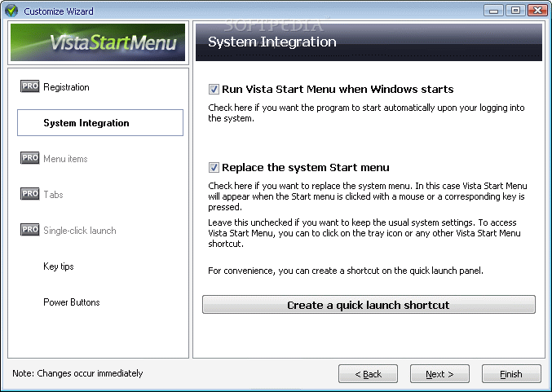The width and height of the screenshot is (552, 392).
Task: Click the paragraph starting 'Leave this unchecked'
Action: (x=364, y=233)
